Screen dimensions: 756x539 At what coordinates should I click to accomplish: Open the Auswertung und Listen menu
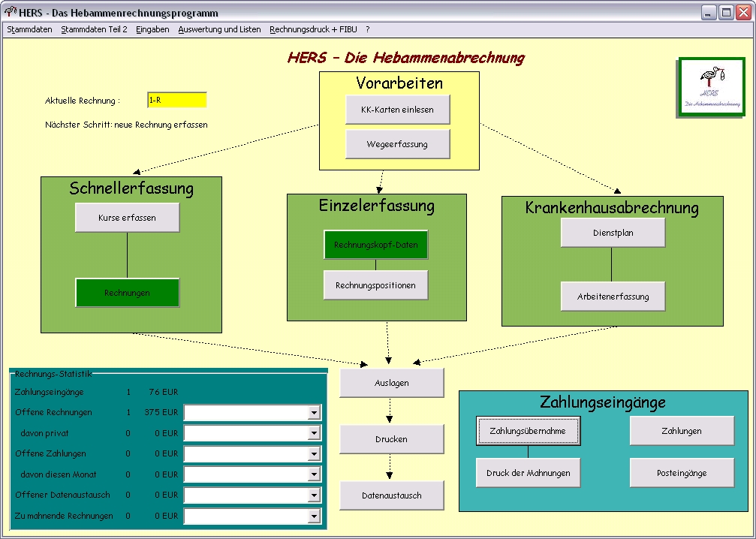[219, 29]
